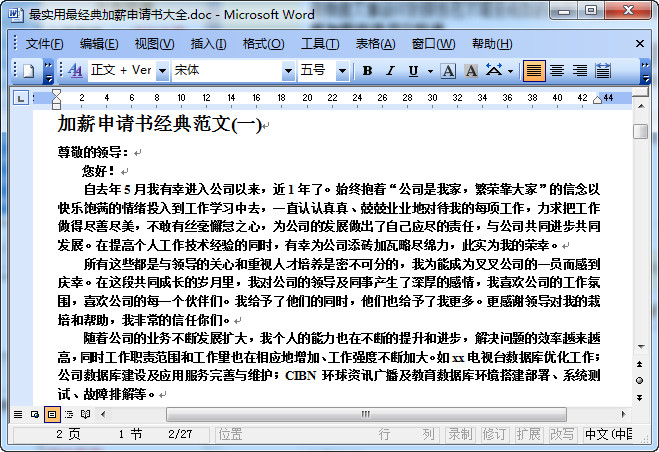Viewport: 659px width, 452px height.
Task: Toggle Center alignment button
Action: pos(557,71)
